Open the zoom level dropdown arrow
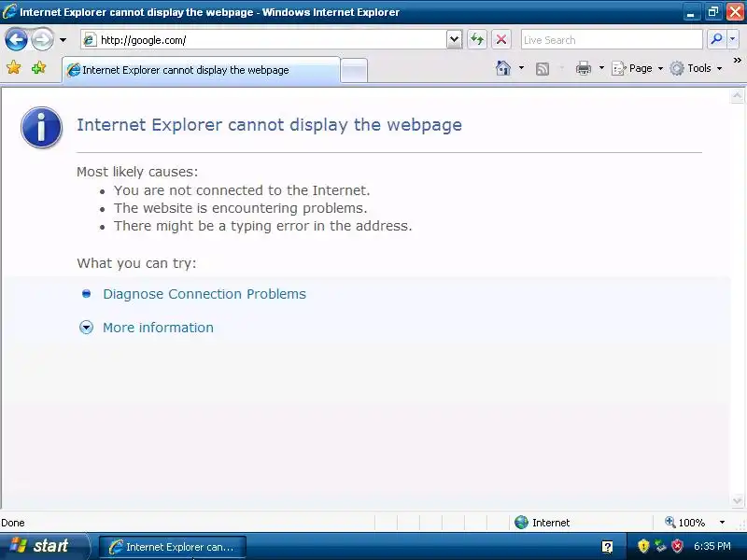 pos(722,523)
